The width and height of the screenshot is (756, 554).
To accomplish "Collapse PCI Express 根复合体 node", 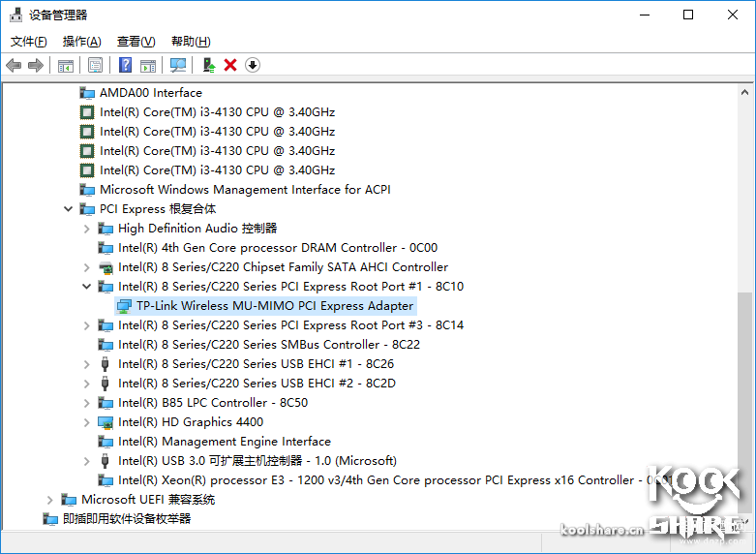I will pyautogui.click(x=68, y=209).
